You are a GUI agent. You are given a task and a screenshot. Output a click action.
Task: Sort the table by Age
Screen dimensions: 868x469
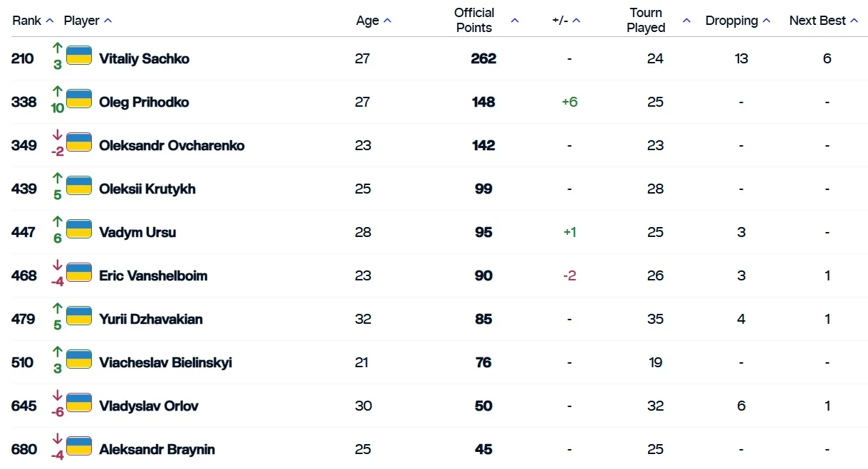pyautogui.click(x=387, y=21)
